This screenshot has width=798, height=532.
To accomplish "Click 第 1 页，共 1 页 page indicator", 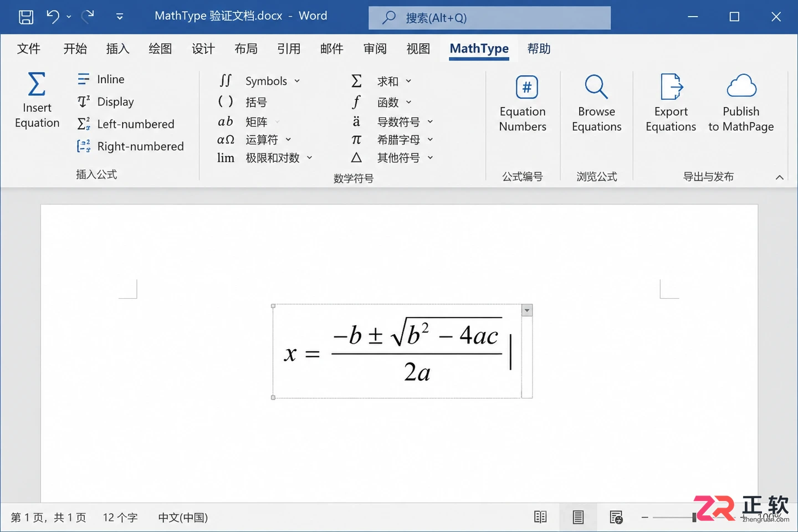I will 48,518.
